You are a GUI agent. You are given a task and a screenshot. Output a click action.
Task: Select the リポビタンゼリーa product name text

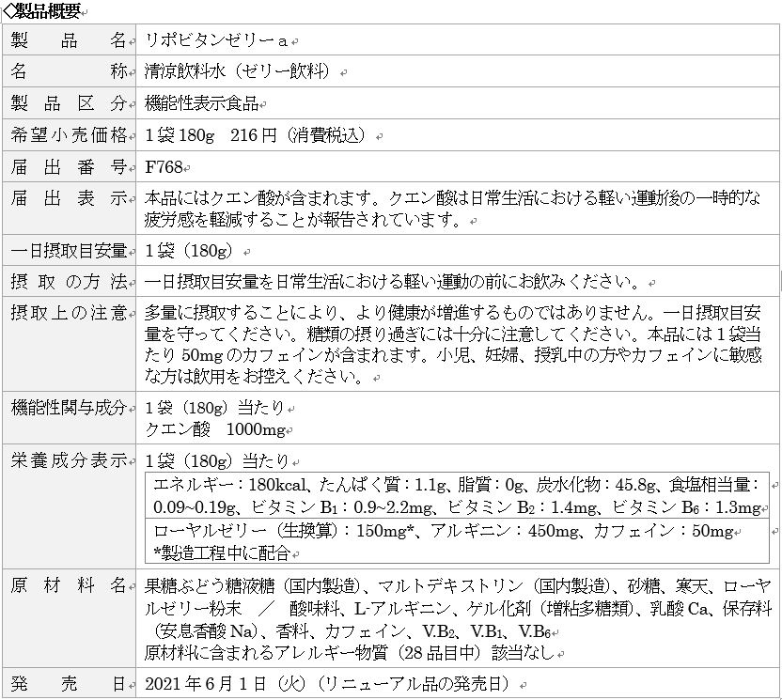216,41
